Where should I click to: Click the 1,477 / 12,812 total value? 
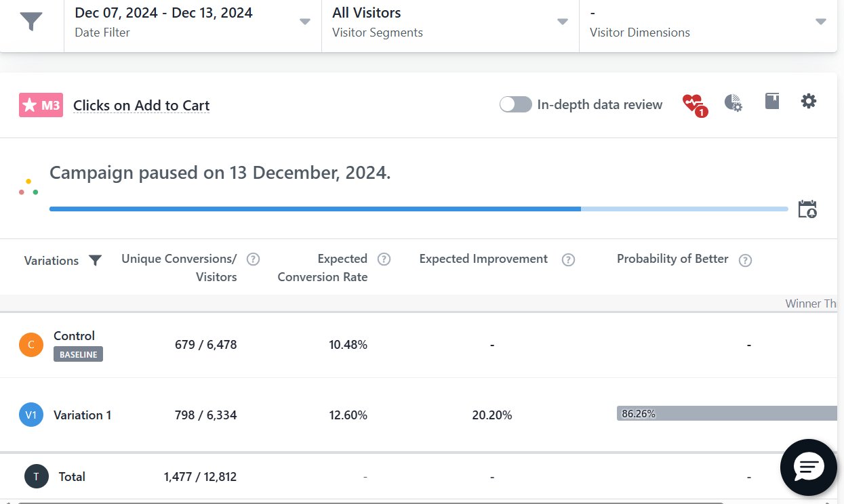(x=200, y=477)
